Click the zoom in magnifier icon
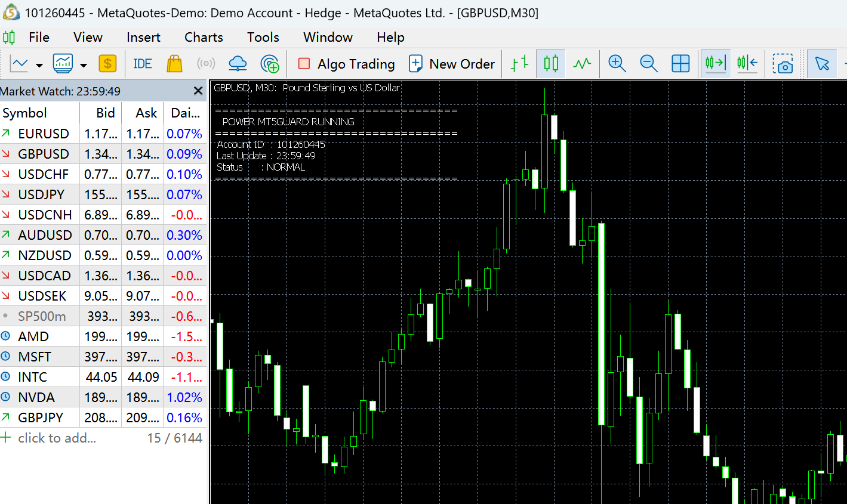The image size is (847, 504). coord(617,64)
